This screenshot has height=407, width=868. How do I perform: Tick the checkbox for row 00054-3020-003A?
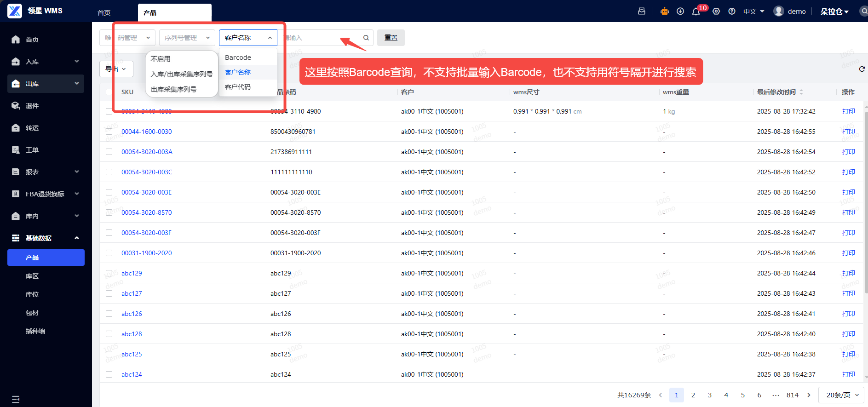pyautogui.click(x=109, y=152)
